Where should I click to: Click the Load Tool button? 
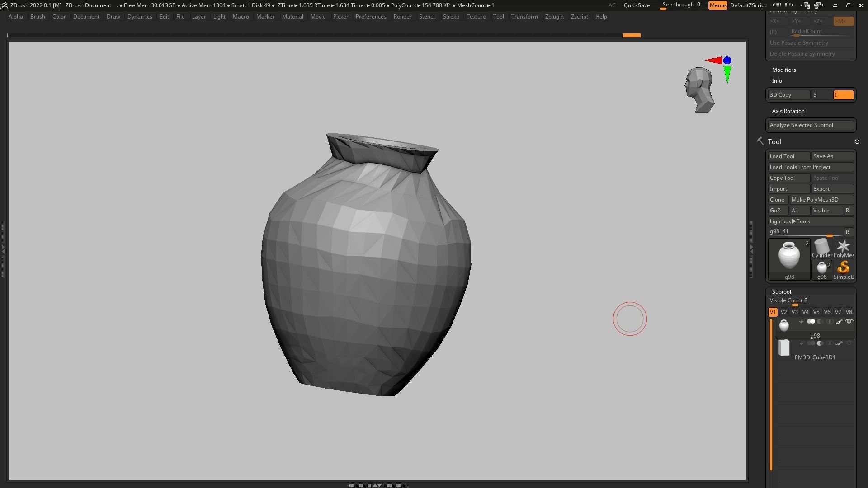tap(789, 156)
